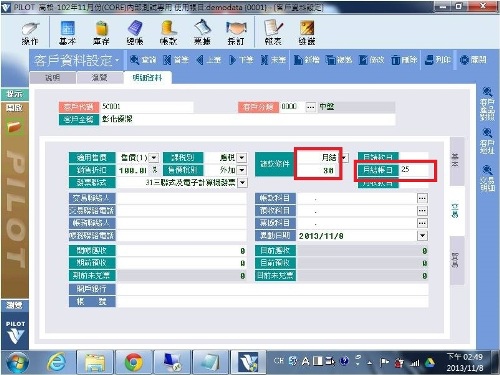Image resolution: width=500 pixels, height=375 pixels.
Task: Jump to last record with 末筆
Action: pyautogui.click(x=273, y=60)
